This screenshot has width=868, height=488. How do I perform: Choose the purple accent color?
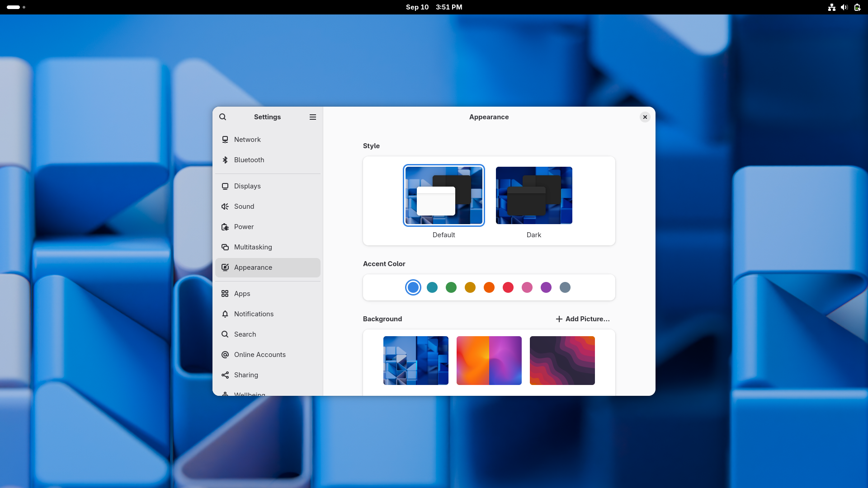pyautogui.click(x=546, y=287)
